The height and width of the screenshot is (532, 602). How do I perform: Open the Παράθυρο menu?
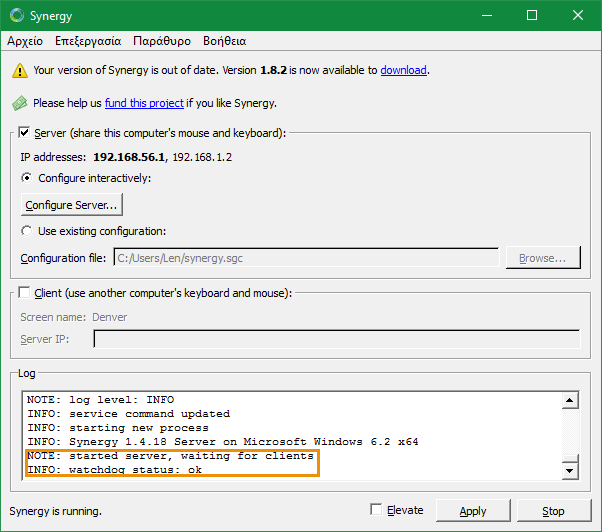click(x=162, y=41)
